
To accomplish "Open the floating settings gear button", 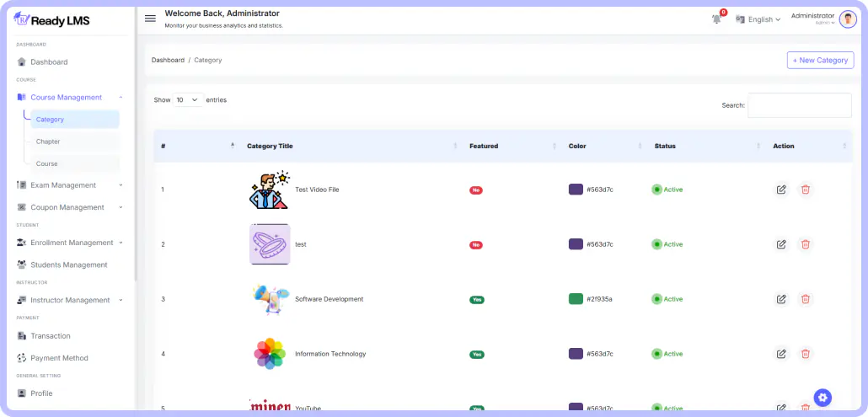I will [822, 398].
